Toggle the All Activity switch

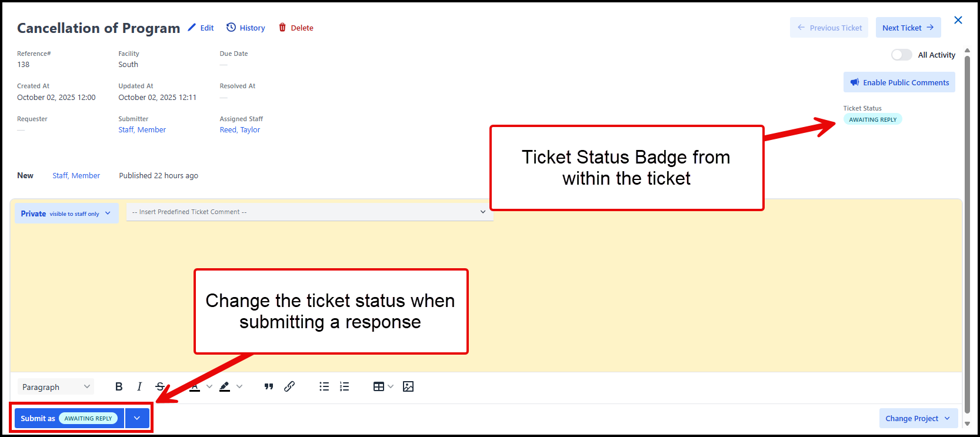click(x=901, y=55)
